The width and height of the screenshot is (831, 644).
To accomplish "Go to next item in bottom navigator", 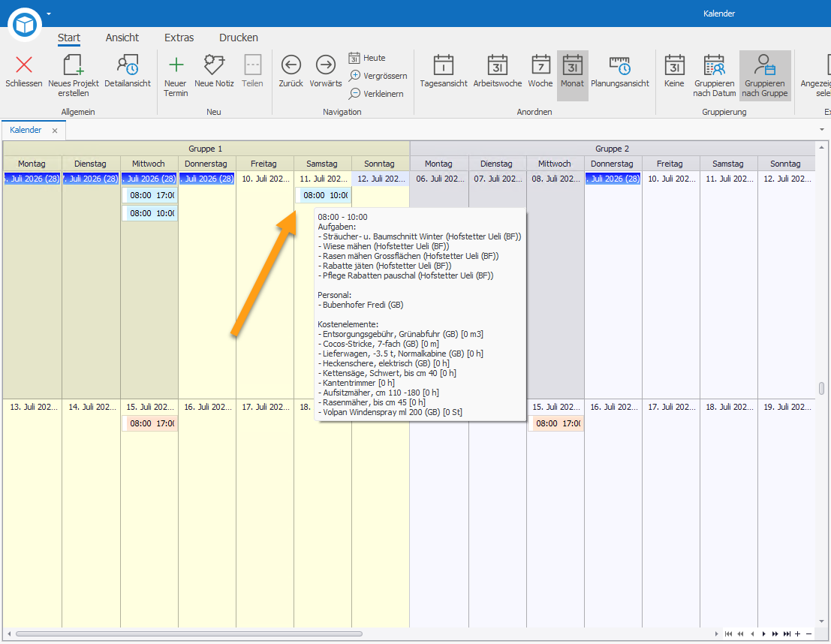I will pos(763,634).
